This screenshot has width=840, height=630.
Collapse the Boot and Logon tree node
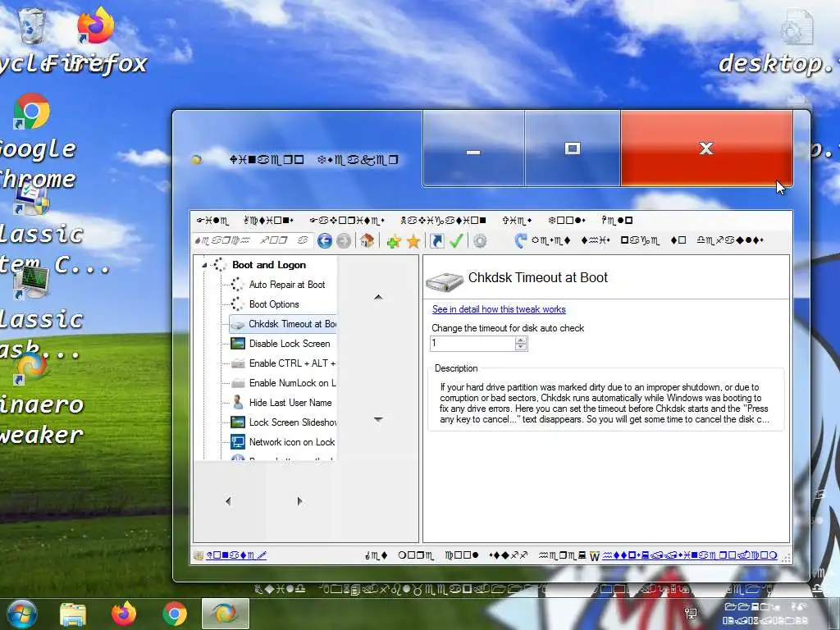pos(204,265)
